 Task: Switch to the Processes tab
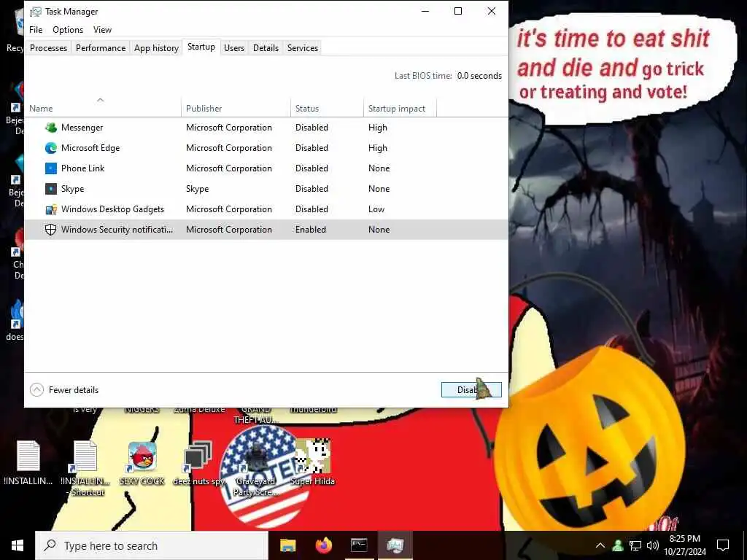click(49, 48)
